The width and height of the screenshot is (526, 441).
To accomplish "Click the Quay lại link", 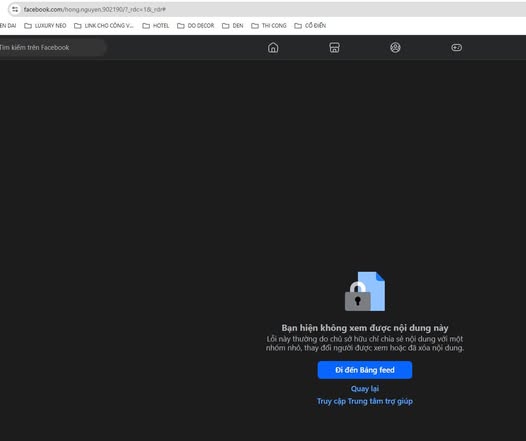I will point(365,389).
